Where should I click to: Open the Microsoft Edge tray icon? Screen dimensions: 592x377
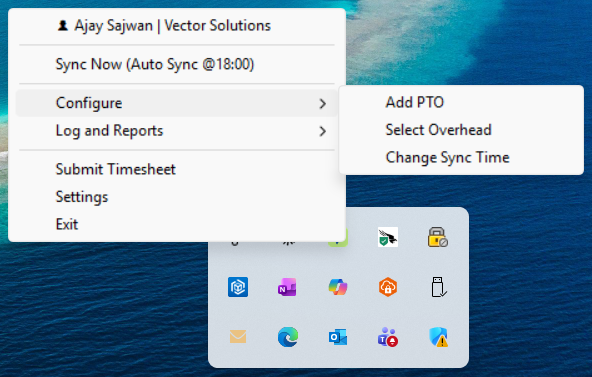coord(288,337)
